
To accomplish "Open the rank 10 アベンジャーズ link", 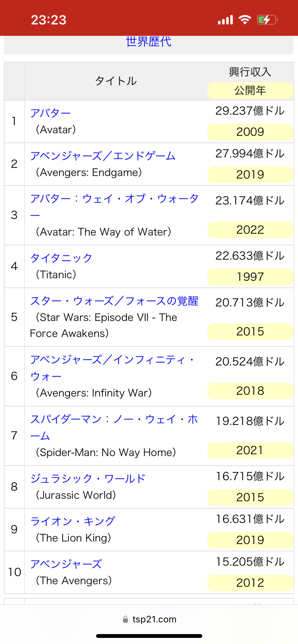I will click(66, 564).
